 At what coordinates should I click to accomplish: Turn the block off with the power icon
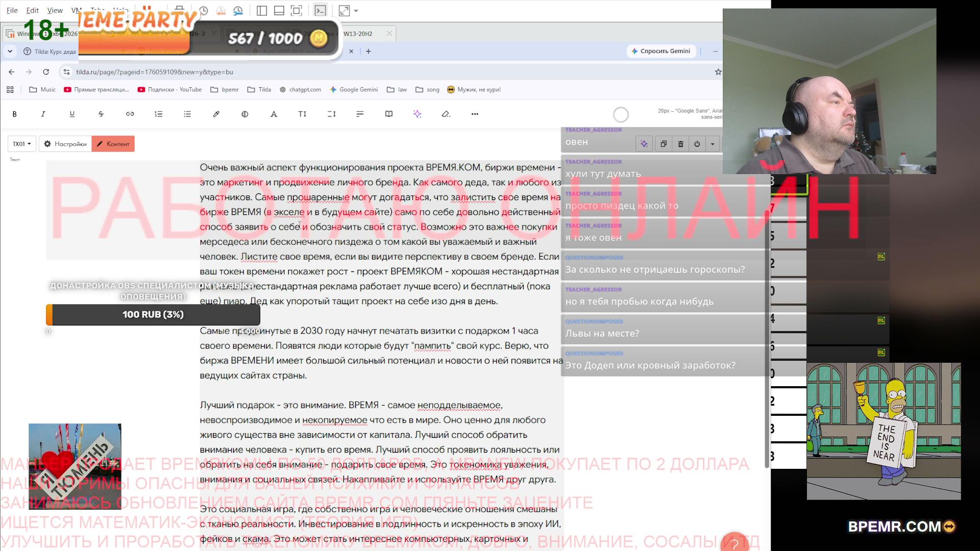697,144
